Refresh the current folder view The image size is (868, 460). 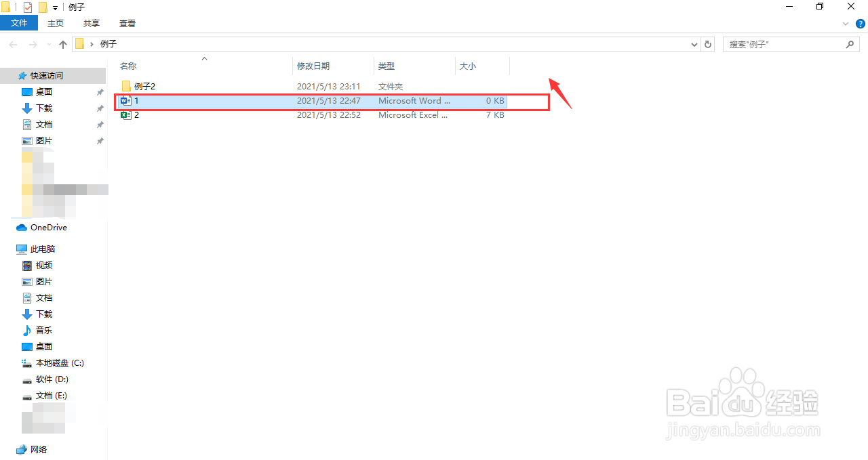709,44
